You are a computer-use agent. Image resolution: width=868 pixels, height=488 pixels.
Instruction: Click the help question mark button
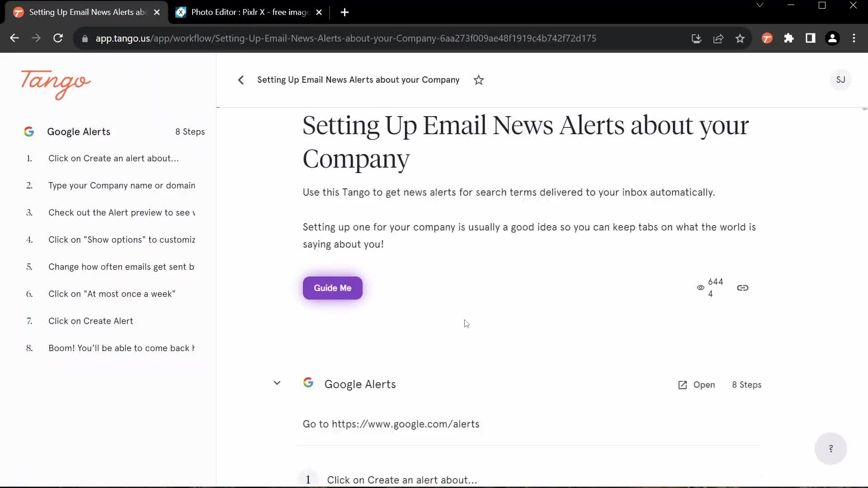coord(832,449)
